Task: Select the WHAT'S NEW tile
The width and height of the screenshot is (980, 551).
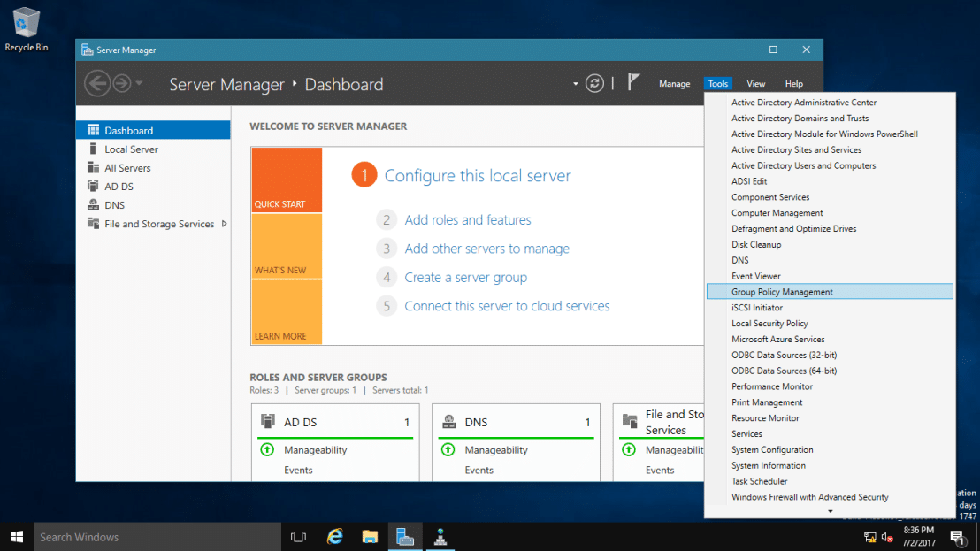Action: tap(287, 246)
